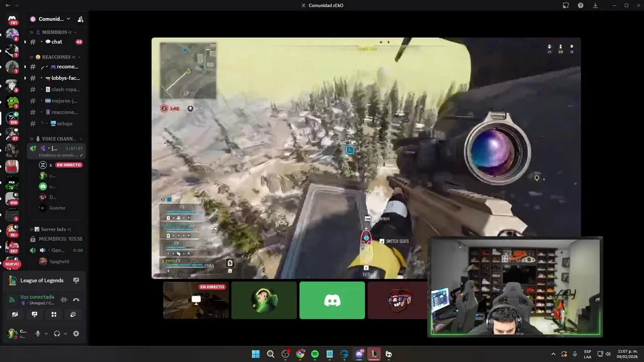Open the recome... channel
This screenshot has width=644, height=362.
tap(55, 67)
